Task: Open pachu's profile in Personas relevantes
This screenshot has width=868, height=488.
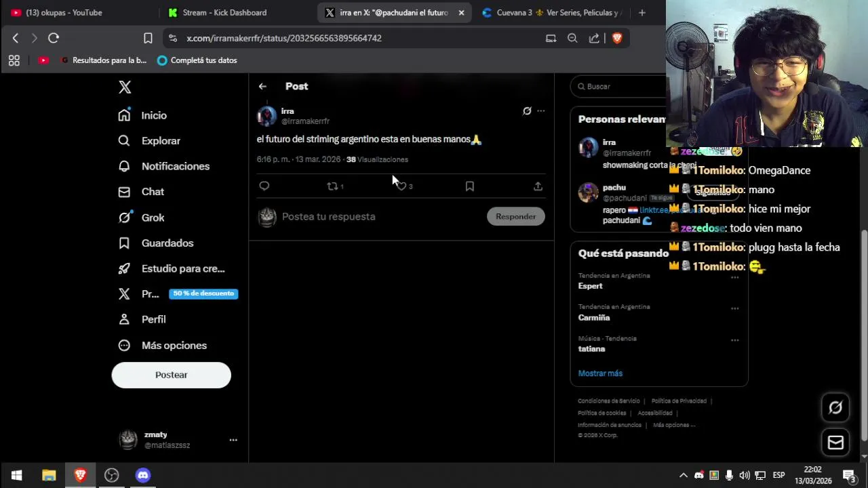Action: click(x=614, y=188)
